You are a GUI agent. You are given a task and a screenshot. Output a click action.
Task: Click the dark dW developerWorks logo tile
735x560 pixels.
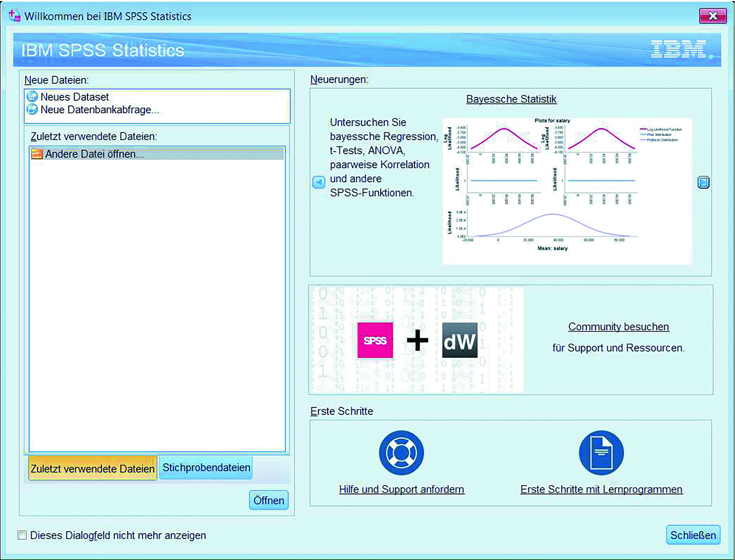coord(460,340)
